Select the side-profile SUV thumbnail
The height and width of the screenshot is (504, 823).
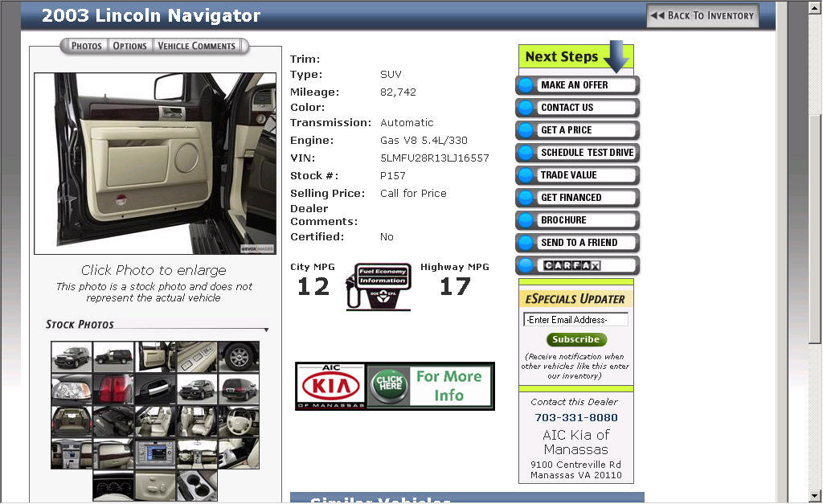coord(113,356)
